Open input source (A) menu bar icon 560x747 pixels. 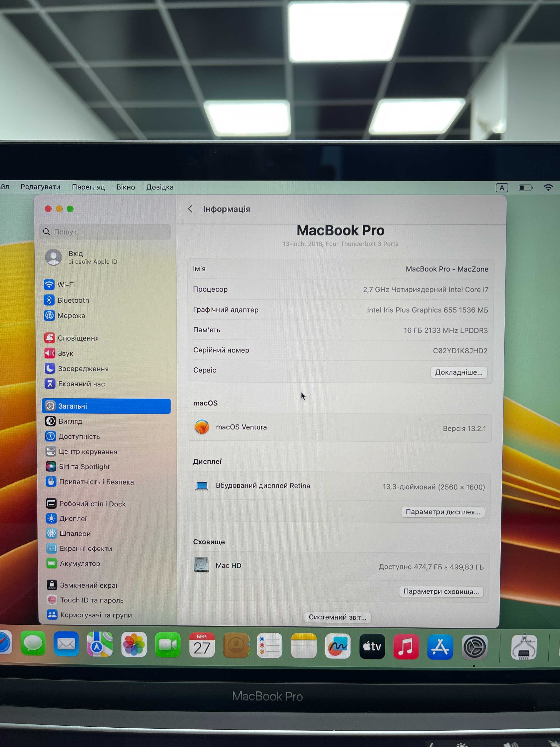coord(502,188)
